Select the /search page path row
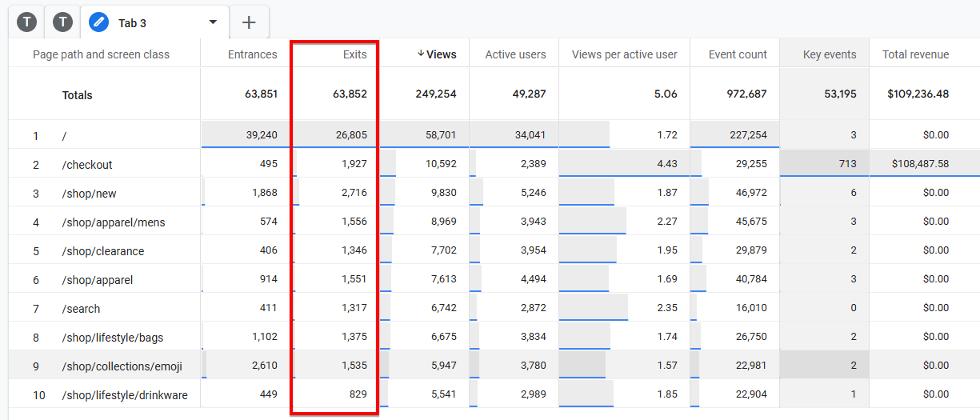The image size is (980, 420). click(81, 309)
